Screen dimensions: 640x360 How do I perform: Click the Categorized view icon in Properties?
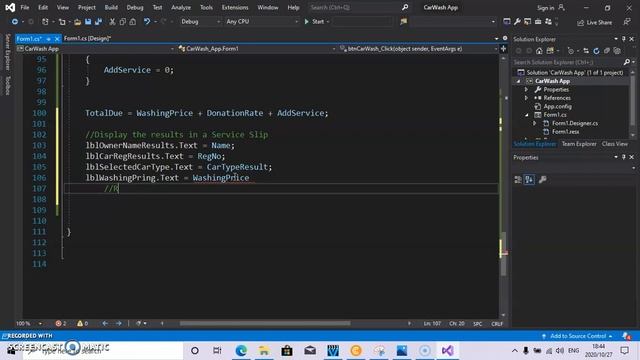point(518,180)
